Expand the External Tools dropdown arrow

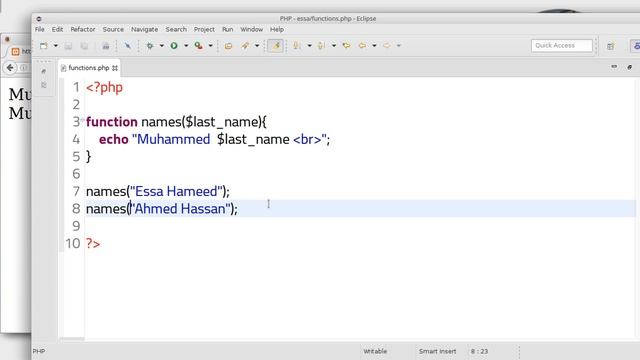211,46
